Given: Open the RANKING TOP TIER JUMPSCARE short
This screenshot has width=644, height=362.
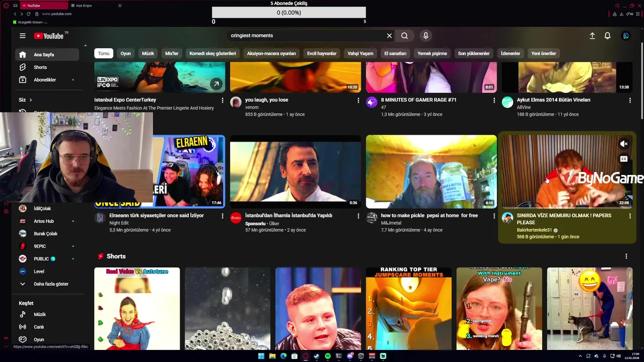Looking at the screenshot, I should click(409, 308).
